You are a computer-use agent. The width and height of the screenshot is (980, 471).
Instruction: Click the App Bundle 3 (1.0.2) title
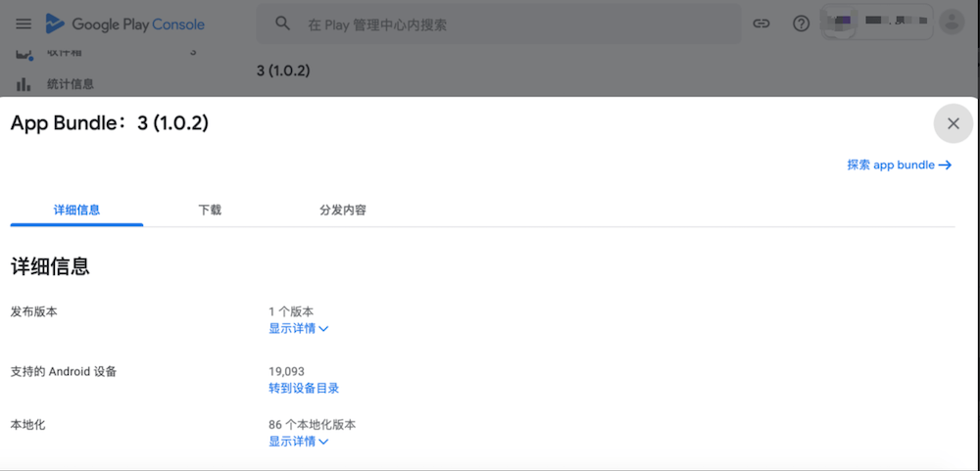point(109,123)
